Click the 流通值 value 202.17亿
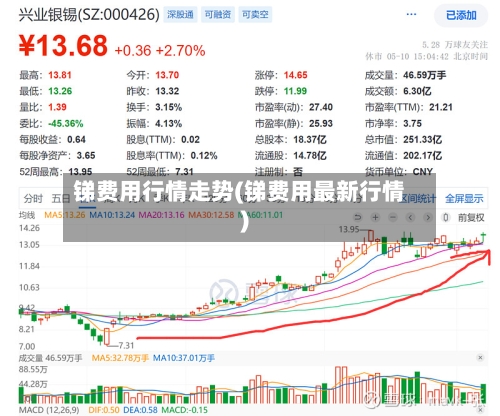 tap(422, 156)
